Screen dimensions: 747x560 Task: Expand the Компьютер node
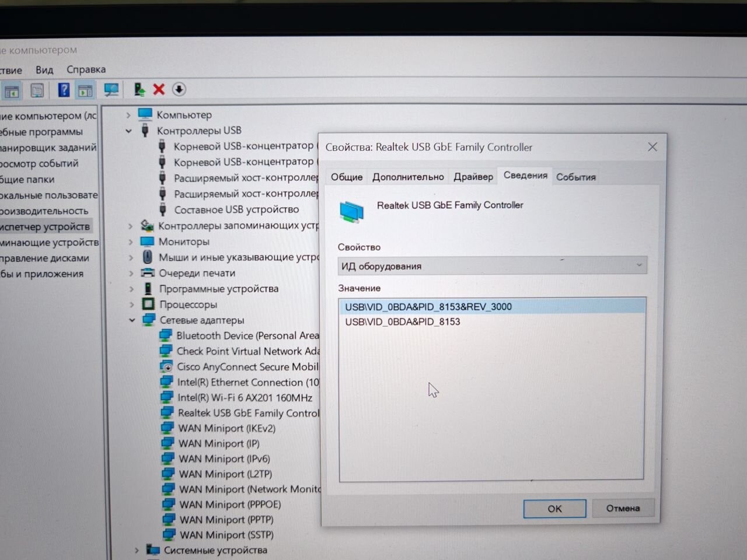[x=128, y=115]
